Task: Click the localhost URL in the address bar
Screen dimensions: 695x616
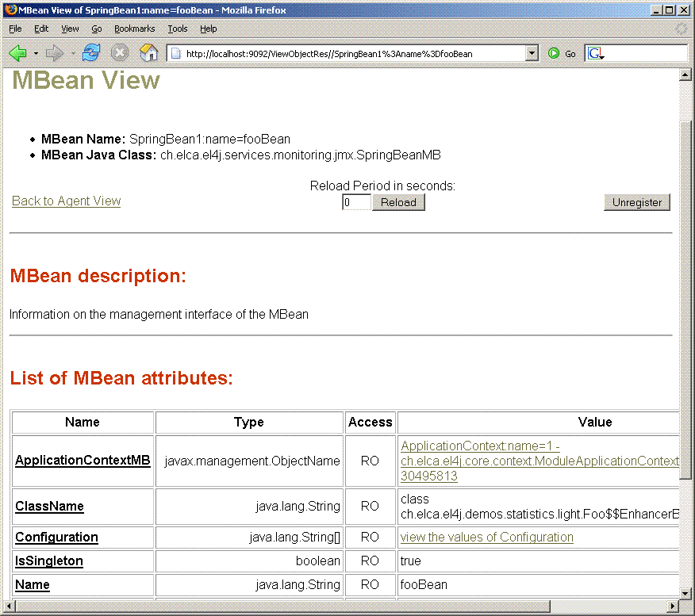Action: 329,54
